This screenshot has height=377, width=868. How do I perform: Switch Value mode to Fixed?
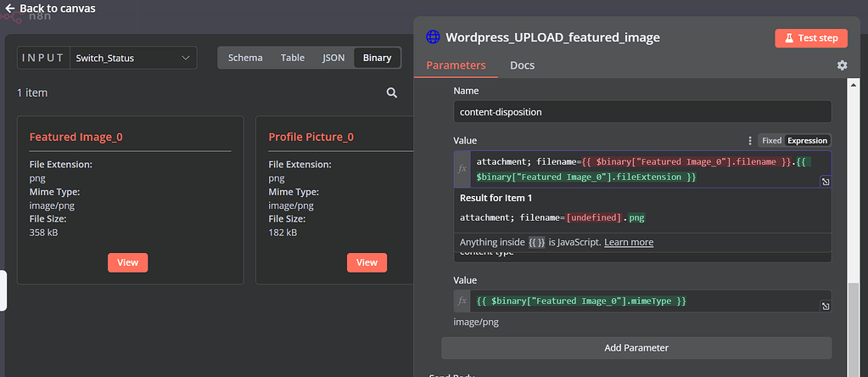pyautogui.click(x=771, y=141)
